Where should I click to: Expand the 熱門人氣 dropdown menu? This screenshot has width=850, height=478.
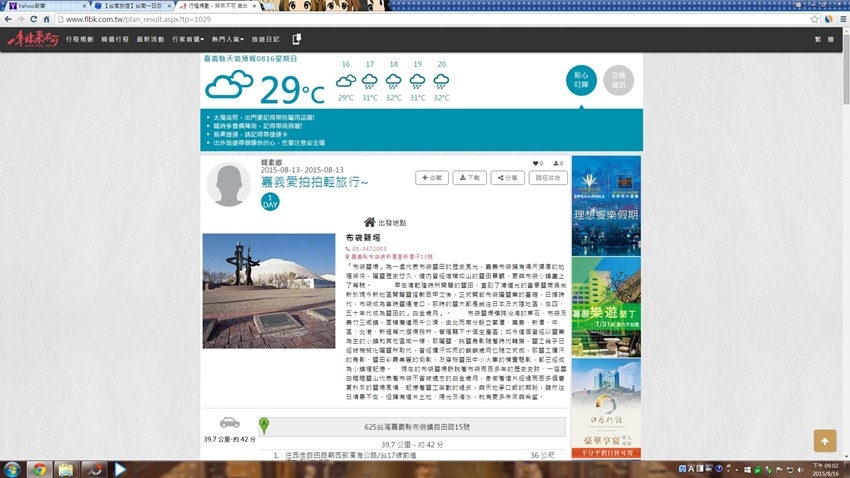[x=228, y=39]
